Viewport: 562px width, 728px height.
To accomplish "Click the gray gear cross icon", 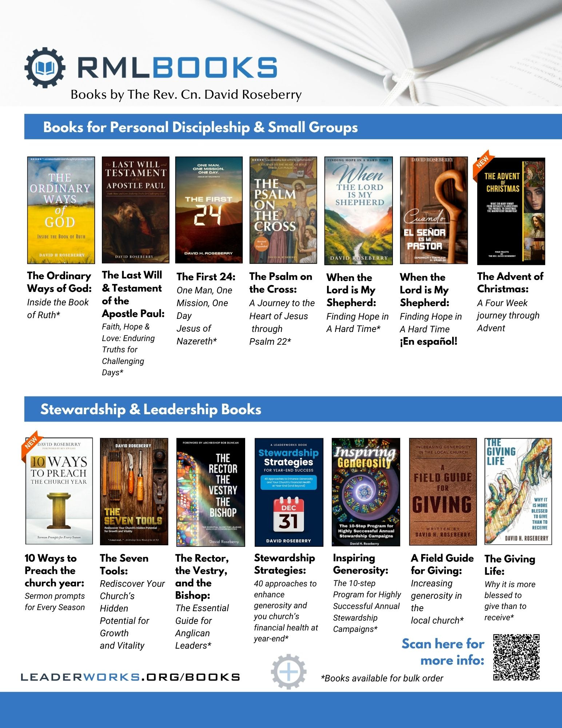I will tap(288, 672).
